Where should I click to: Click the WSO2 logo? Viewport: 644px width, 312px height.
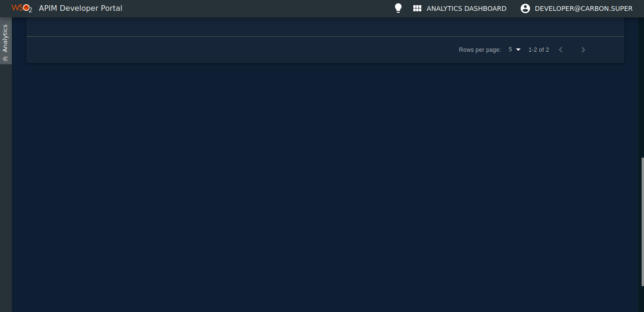22,8
